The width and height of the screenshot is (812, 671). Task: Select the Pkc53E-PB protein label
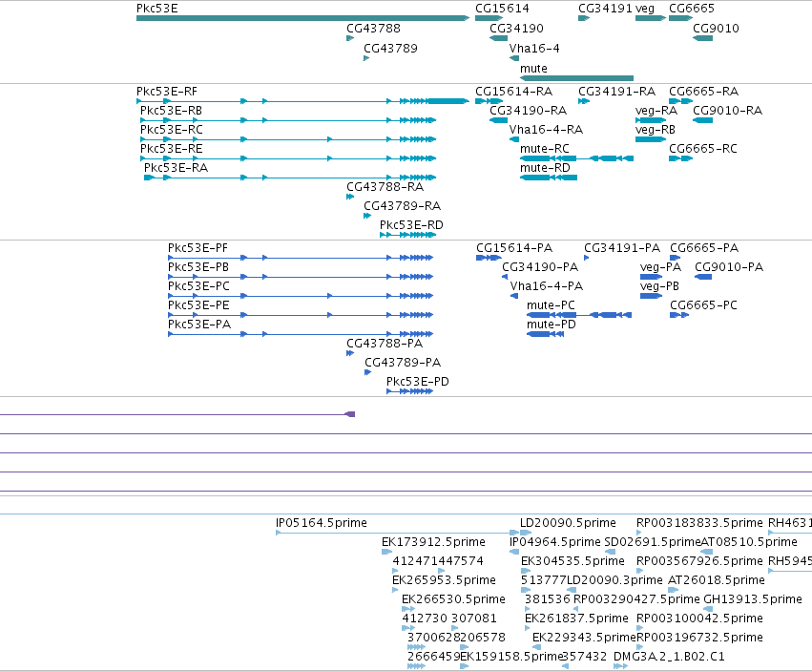198,267
